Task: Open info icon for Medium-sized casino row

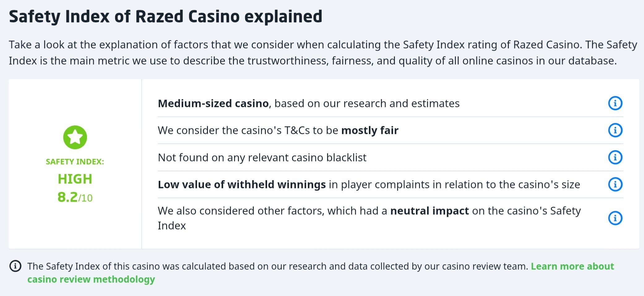Action: click(615, 103)
